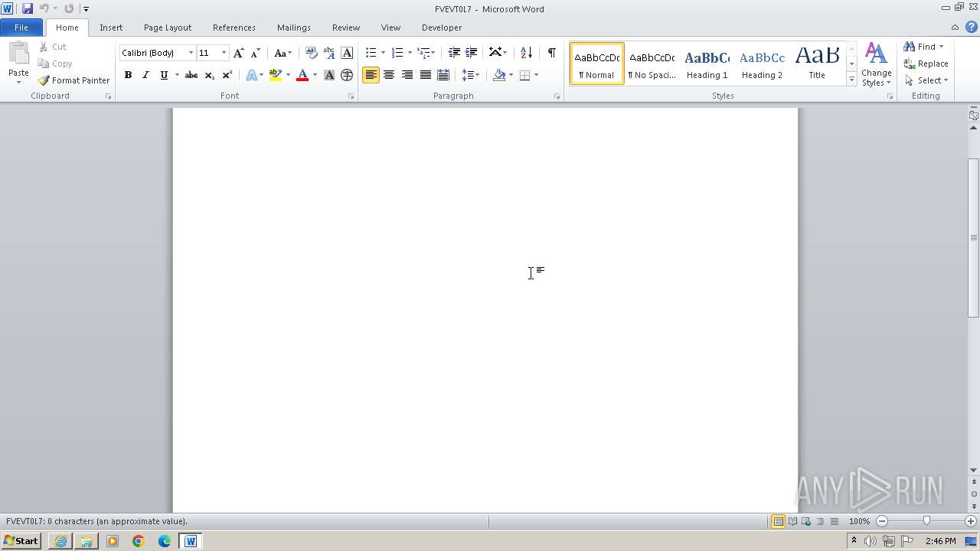The height and width of the screenshot is (551, 980).
Task: Open the File tab
Action: coord(21,28)
